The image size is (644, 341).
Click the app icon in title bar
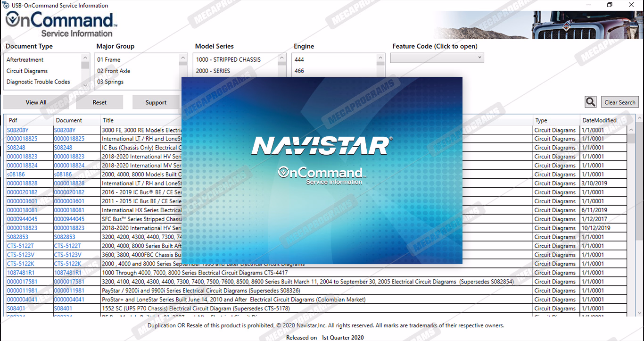[6, 5]
